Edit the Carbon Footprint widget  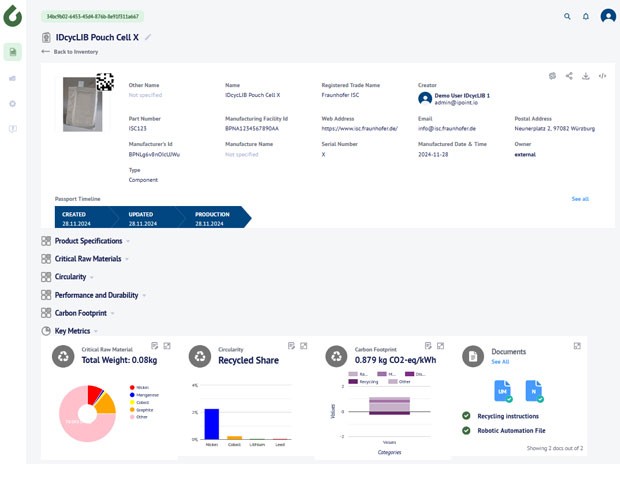coord(428,346)
